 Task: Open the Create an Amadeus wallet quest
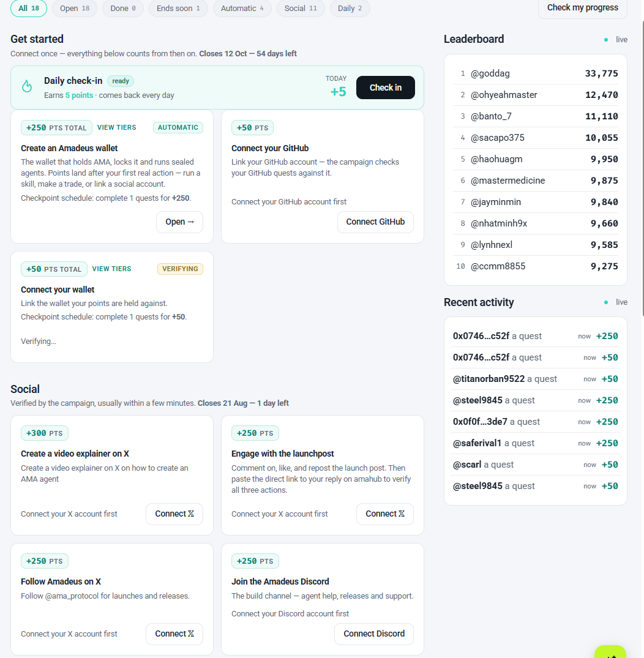click(x=179, y=222)
